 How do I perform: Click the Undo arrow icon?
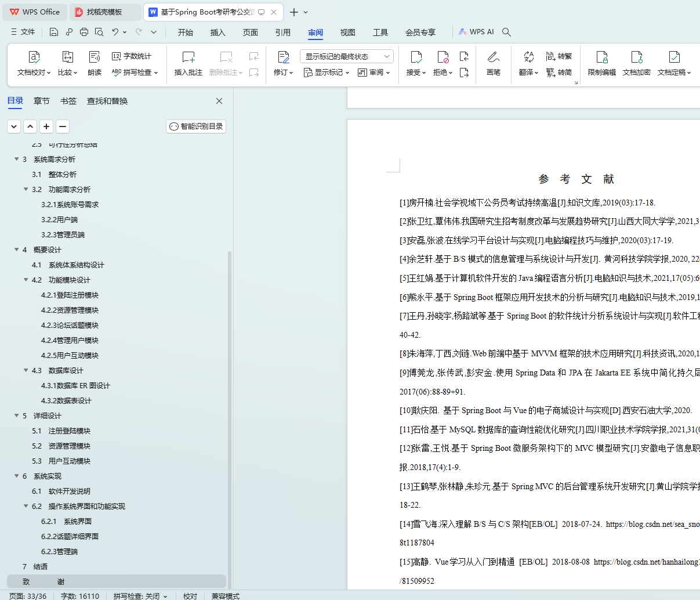click(115, 32)
